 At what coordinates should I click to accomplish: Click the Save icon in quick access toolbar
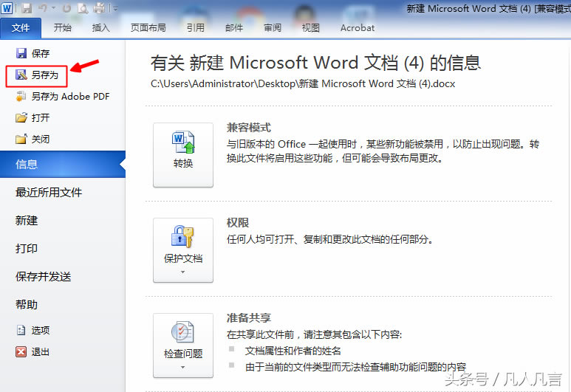[x=27, y=9]
